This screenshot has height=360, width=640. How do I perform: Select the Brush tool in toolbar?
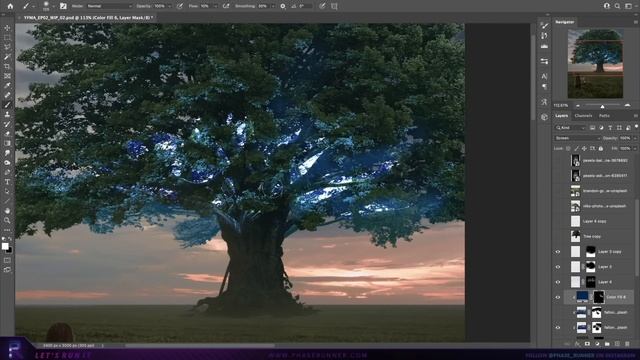point(7,105)
